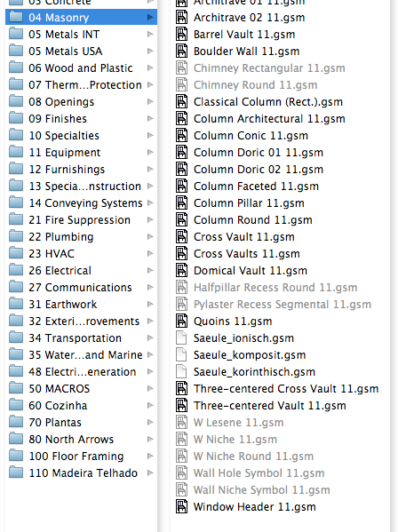Viewport: 398px width, 532px height.
Task: Select greyed W Niche Round 11.gsm
Action: [x=253, y=457]
